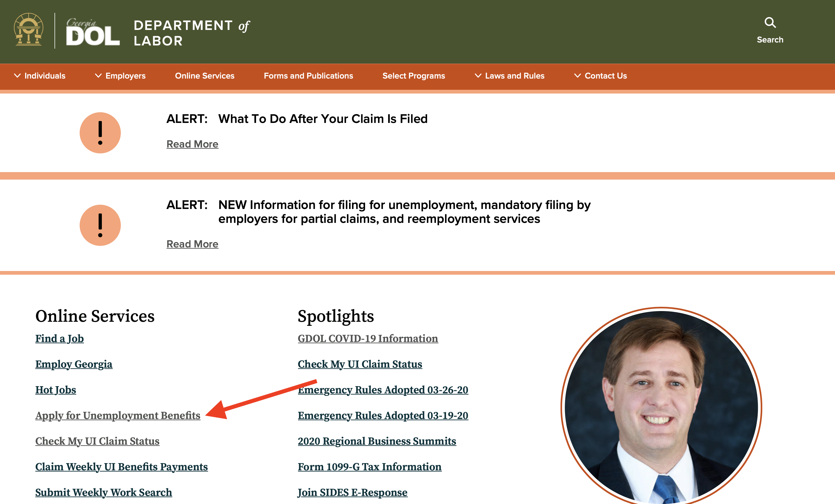Screen dimensions: 835x504
Task: Click the second alert exclamation icon
Action: tap(100, 225)
